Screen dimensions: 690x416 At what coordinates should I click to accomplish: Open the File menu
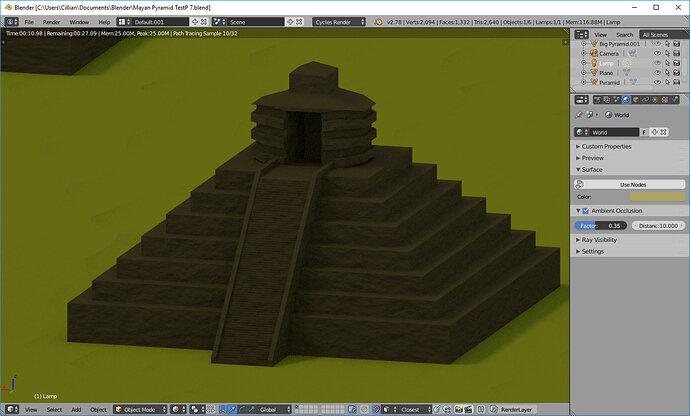coord(29,22)
